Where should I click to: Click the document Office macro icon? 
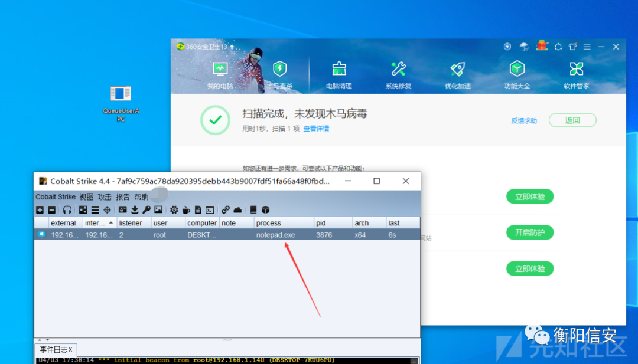point(198,209)
